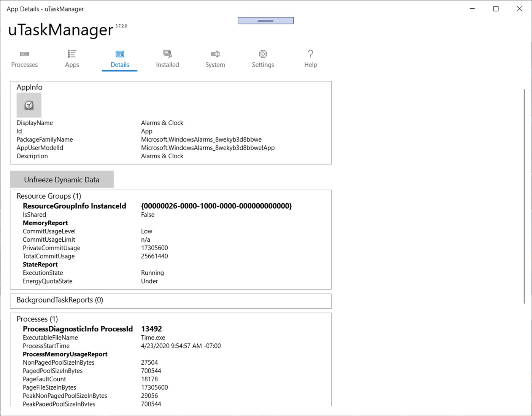Screen dimensions: 532x416
Task: Click the Apps list icon
Action: [x=71, y=54]
